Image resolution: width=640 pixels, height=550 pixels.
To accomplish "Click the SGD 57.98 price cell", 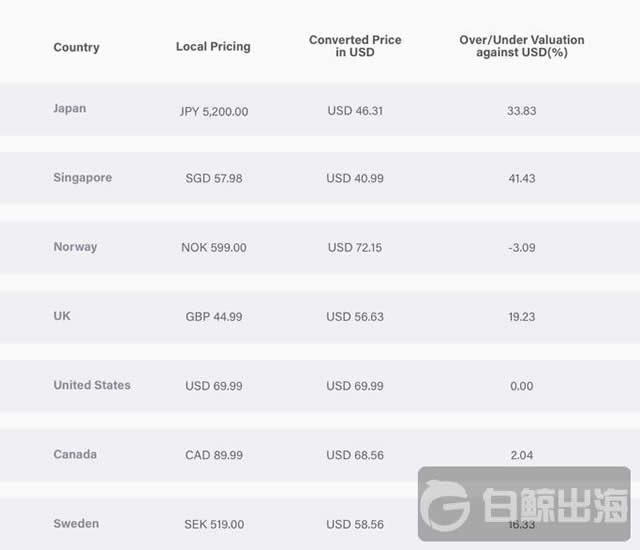I will 214,178.
